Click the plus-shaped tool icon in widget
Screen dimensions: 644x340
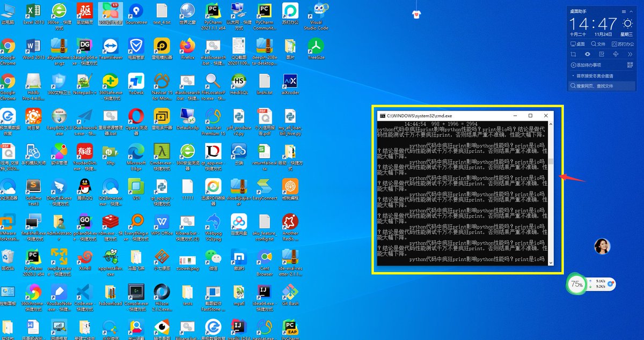pyautogui.click(x=616, y=54)
